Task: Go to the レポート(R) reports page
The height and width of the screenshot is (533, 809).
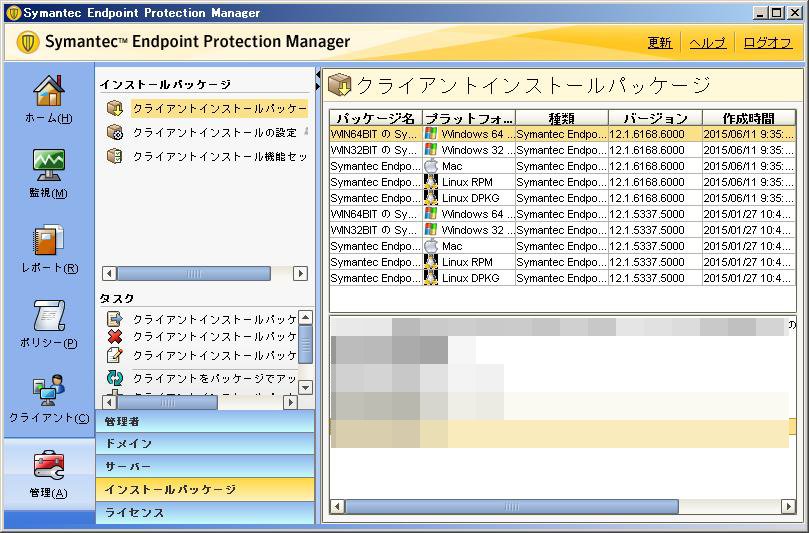Action: point(48,240)
